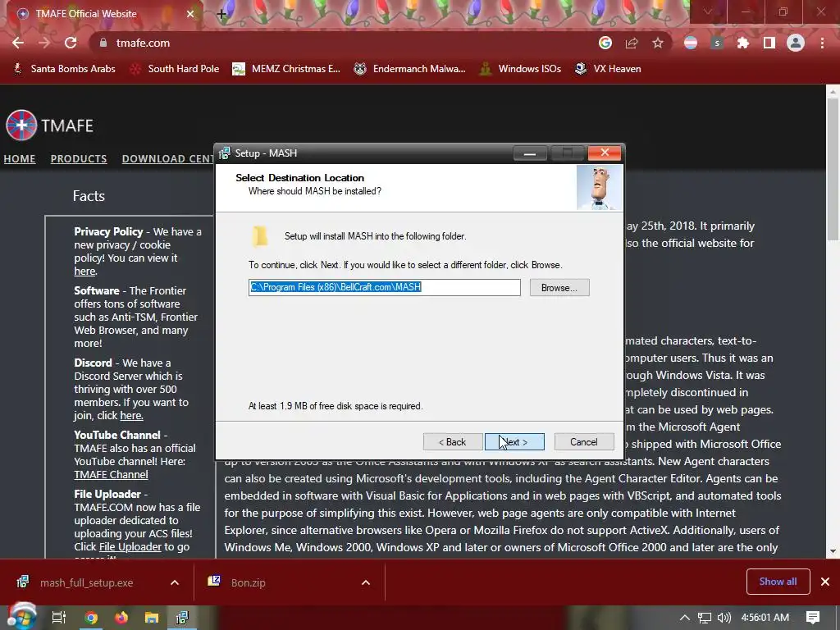Open Firefox from the taskbar
The height and width of the screenshot is (630, 840).
(121, 618)
